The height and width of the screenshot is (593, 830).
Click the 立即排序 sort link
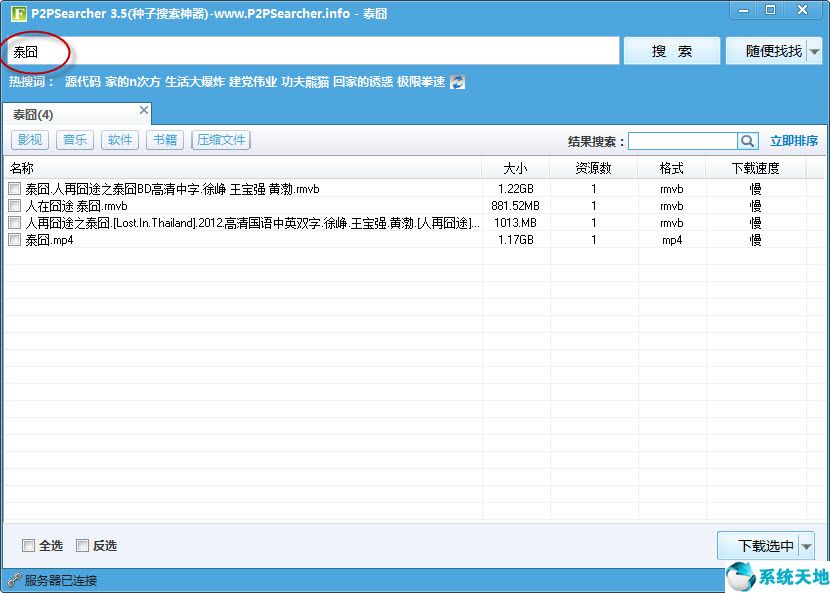(793, 141)
